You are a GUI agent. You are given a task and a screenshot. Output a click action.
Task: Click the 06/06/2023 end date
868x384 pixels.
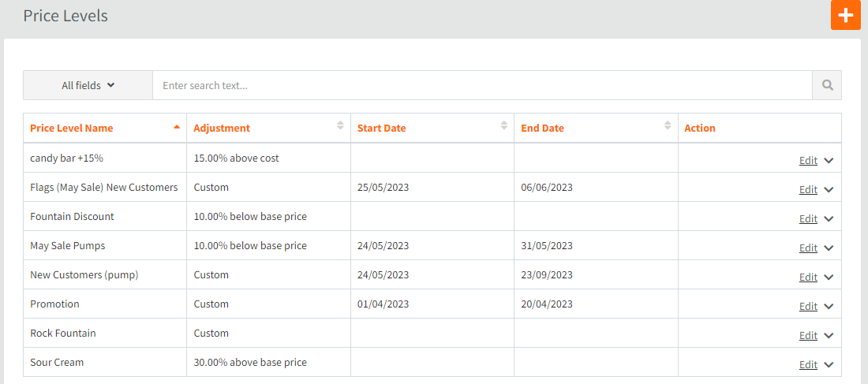[547, 188]
